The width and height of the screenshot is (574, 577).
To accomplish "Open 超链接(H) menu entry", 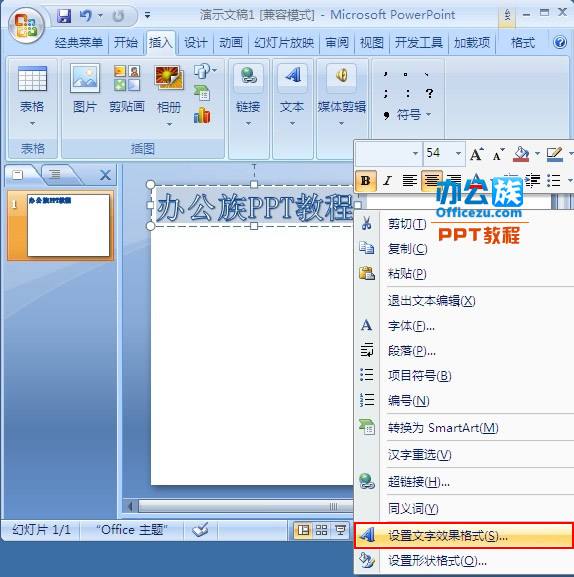I will pyautogui.click(x=464, y=481).
